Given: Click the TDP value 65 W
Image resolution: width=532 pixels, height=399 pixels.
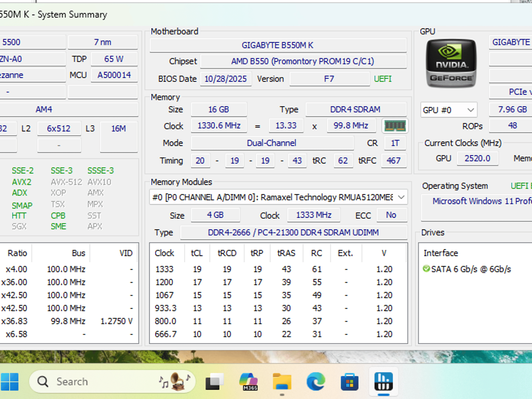Looking at the screenshot, I should coord(114,59).
